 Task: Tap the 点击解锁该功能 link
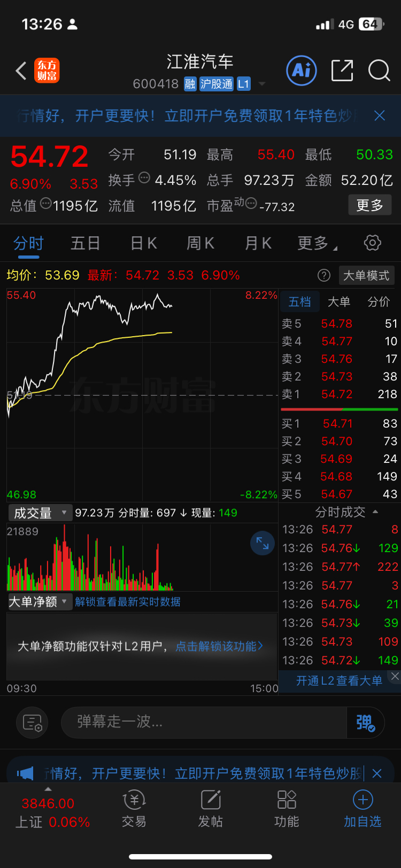[x=219, y=646]
